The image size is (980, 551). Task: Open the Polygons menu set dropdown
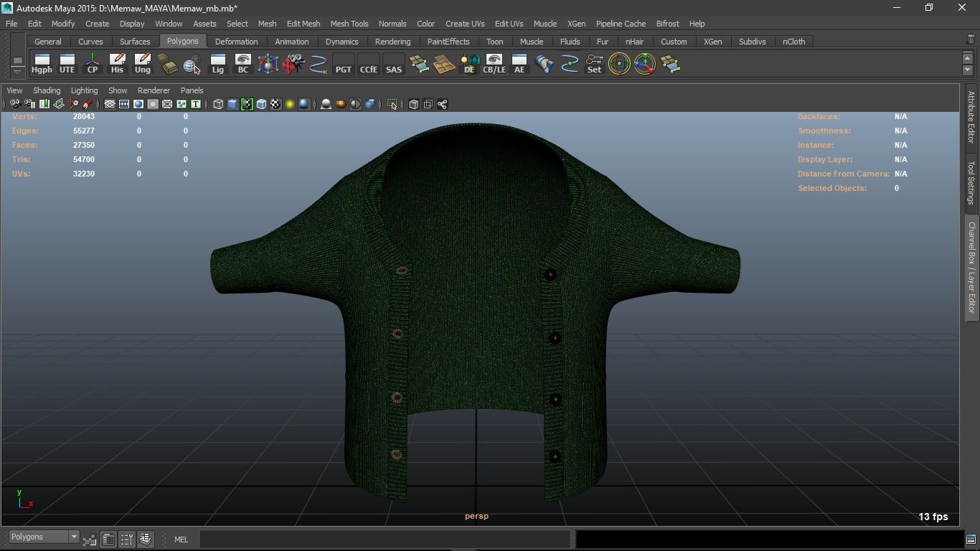[44, 537]
